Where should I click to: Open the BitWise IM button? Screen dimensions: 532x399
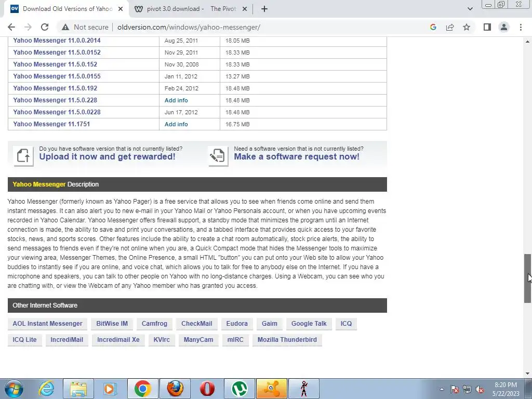click(112, 324)
